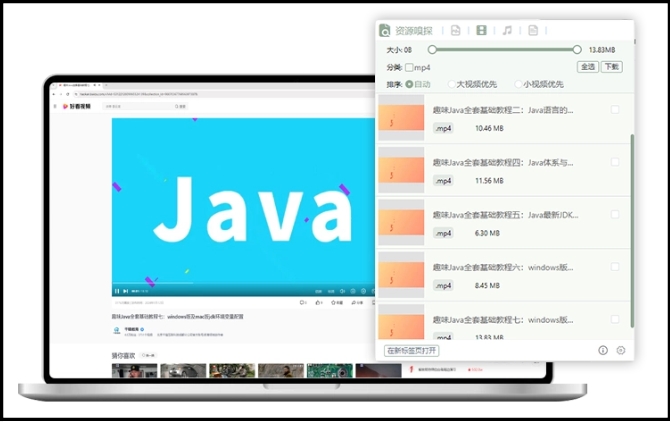The width and height of the screenshot is (670, 422).
Task: Click the 13.83MB max size label
Action: click(602, 50)
